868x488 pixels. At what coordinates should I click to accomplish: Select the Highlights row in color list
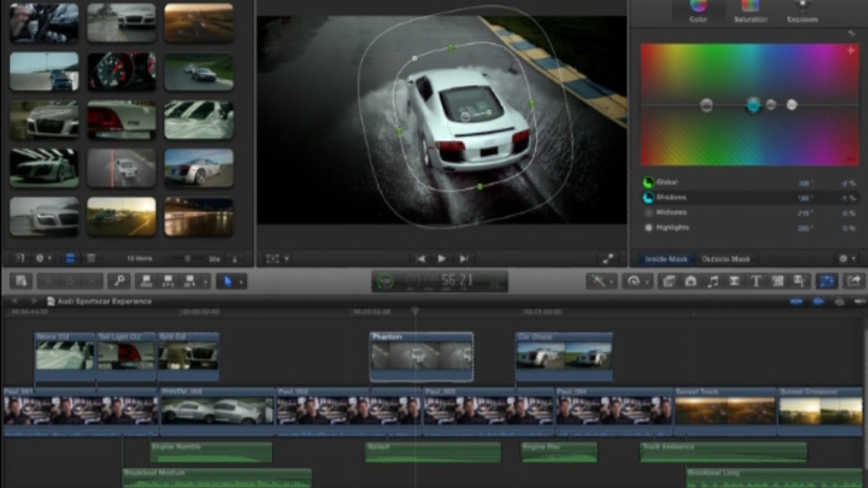click(x=749, y=228)
